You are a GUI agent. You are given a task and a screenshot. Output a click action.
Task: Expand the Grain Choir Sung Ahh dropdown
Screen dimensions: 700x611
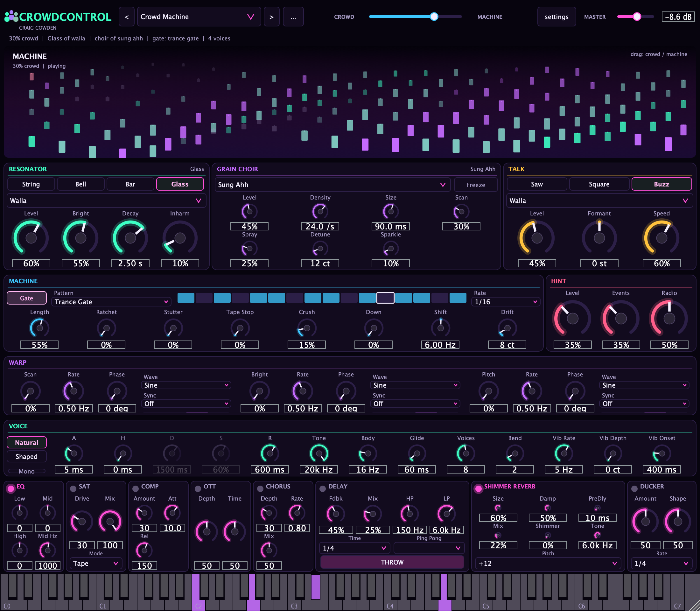point(332,185)
